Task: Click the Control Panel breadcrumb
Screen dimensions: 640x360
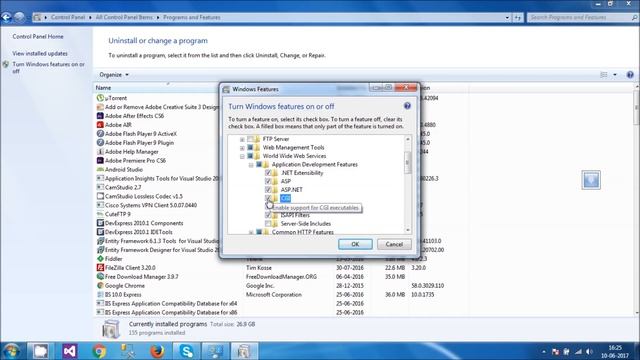Action: pos(68,18)
